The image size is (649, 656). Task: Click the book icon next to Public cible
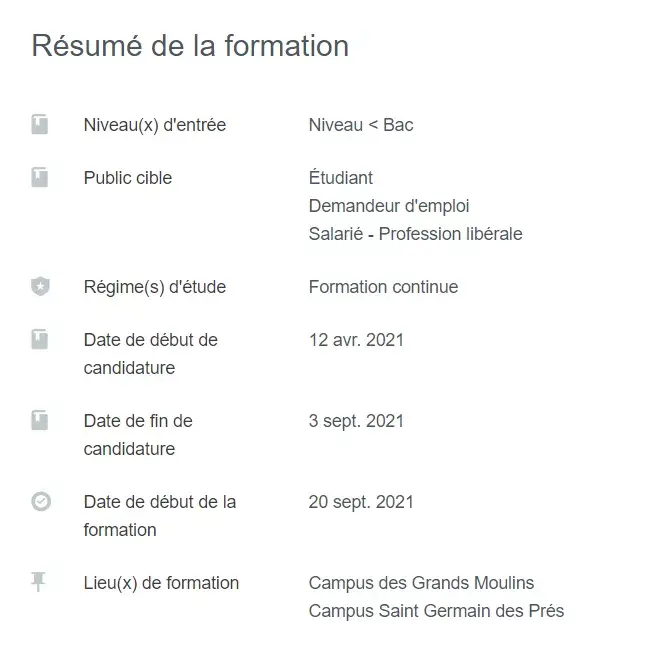point(39,178)
